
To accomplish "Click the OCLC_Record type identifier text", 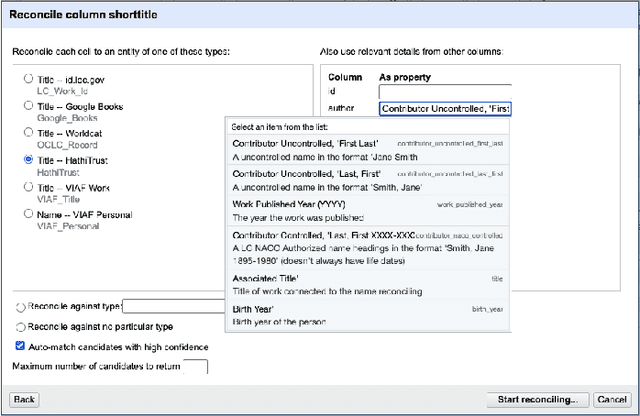I will (67, 145).
